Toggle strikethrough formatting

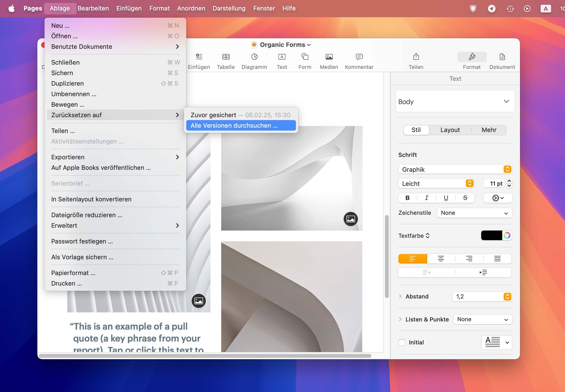coord(465,198)
